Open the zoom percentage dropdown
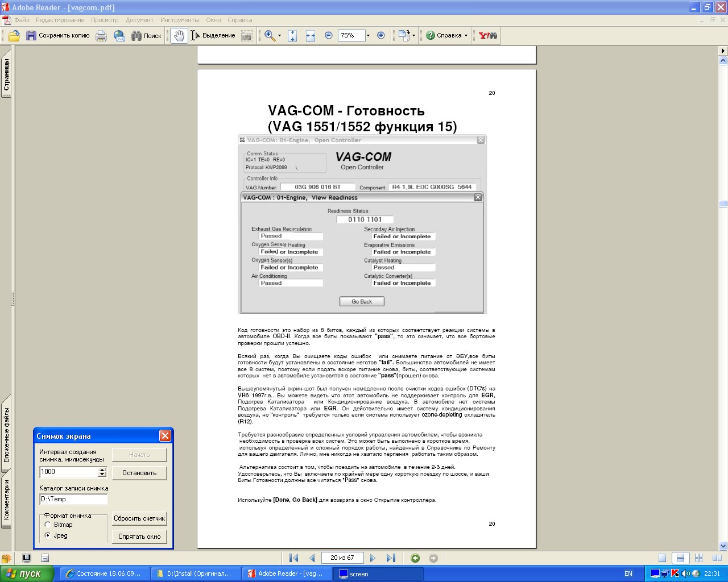Screen dimensions: 728x582 (x=368, y=35)
